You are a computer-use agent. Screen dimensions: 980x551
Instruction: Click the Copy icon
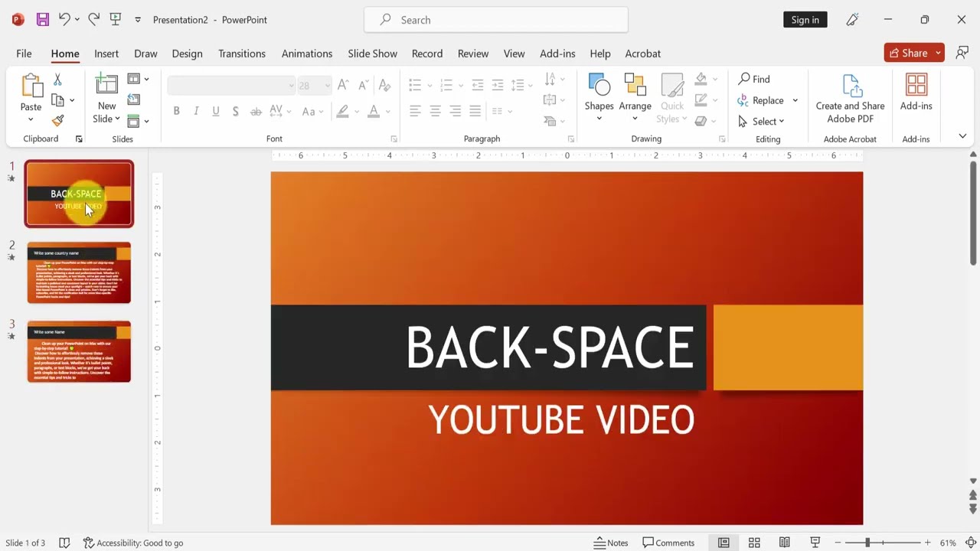[x=57, y=100]
